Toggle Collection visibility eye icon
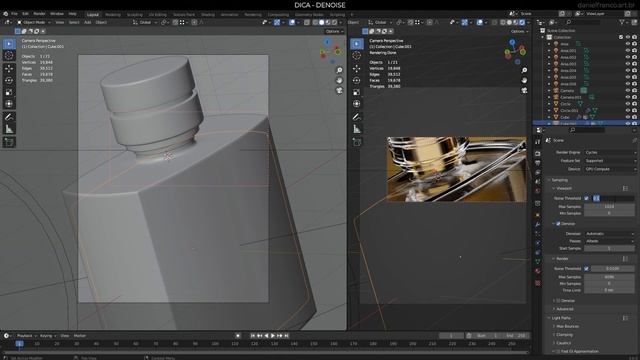Image resolution: width=640 pixels, height=360 pixels. coord(628,37)
